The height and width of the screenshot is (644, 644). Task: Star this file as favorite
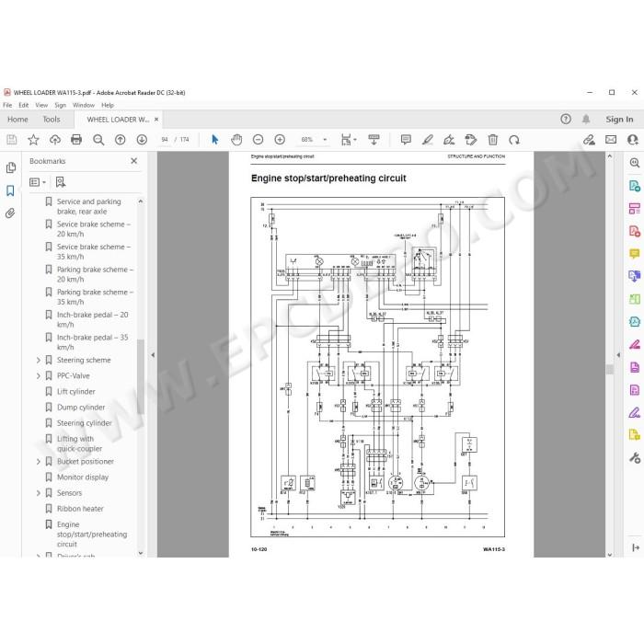click(33, 140)
